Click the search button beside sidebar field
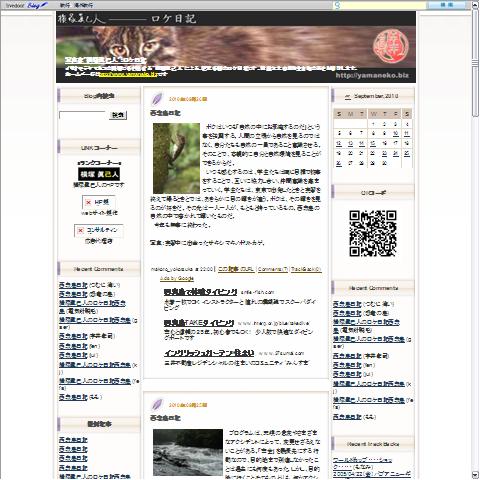 pyautogui.click(x=118, y=115)
